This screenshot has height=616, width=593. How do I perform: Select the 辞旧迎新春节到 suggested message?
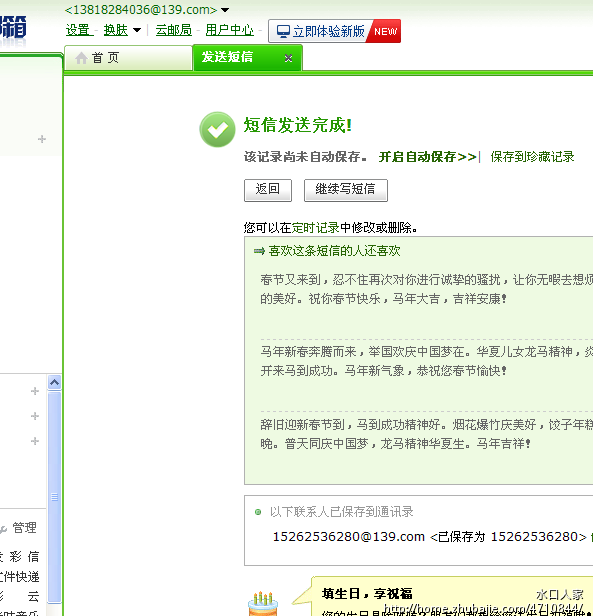(x=426, y=434)
